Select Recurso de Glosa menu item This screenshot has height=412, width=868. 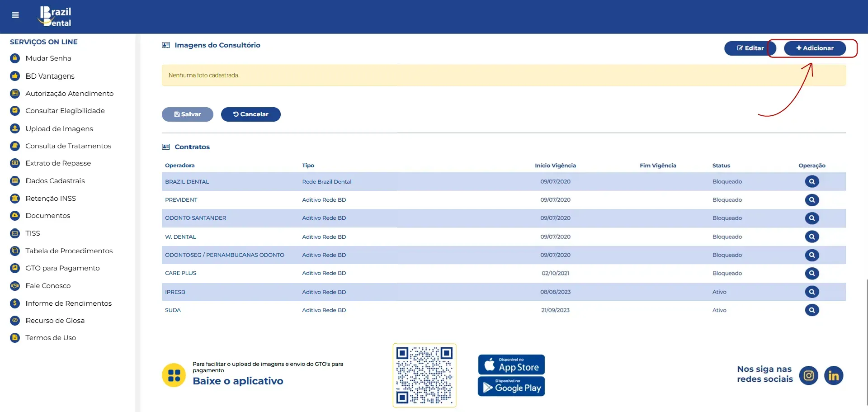pos(55,321)
